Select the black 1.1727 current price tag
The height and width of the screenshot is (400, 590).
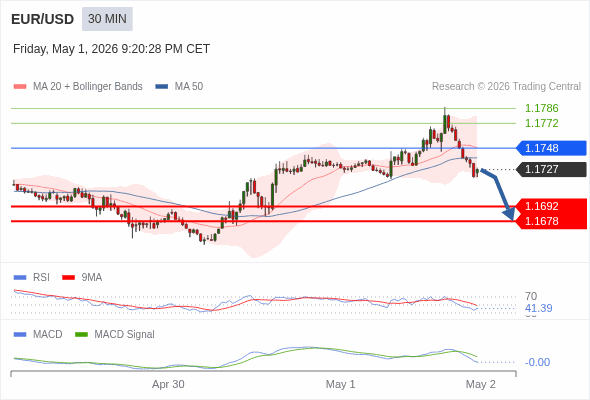[551, 169]
